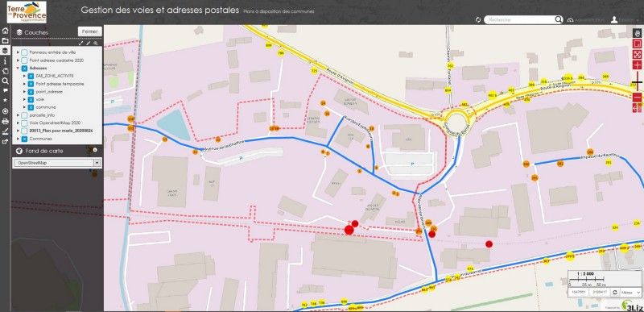Open the Administration link in the header
The height and width of the screenshot is (312, 644).
[x=587, y=19]
